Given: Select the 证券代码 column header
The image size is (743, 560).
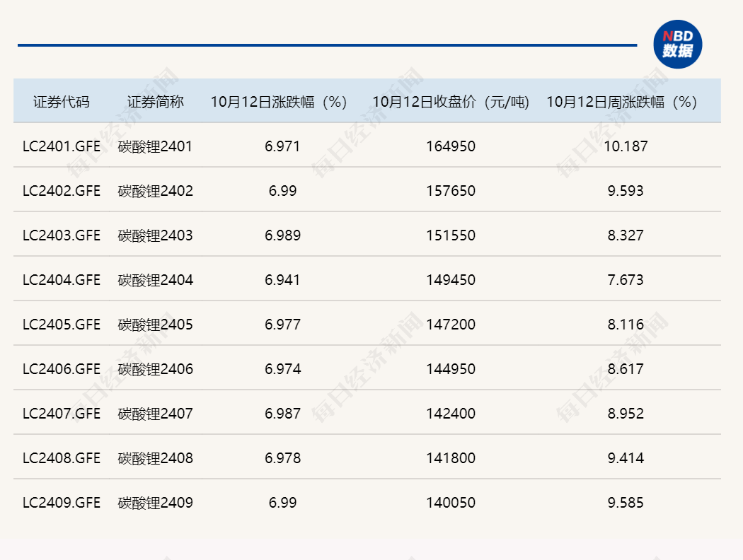Looking at the screenshot, I should click(x=62, y=102).
